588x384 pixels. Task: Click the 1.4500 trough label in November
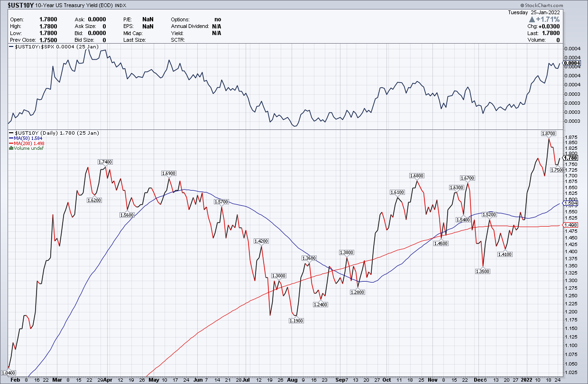point(441,243)
